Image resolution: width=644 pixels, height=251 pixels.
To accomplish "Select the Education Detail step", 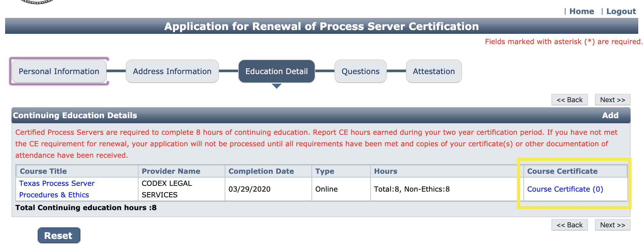I will click(x=277, y=71).
